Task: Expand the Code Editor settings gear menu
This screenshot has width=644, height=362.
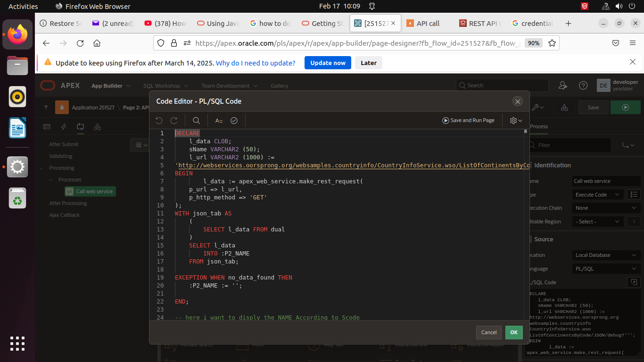Action: [516, 121]
